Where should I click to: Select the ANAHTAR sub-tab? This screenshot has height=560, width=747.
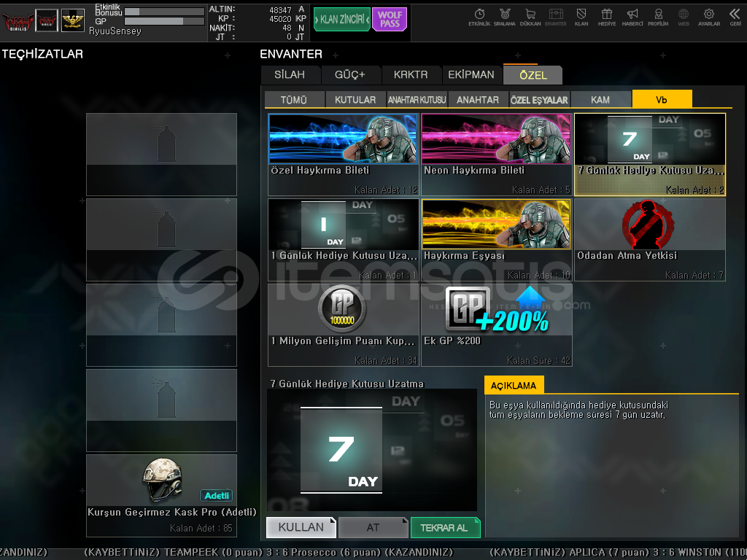coord(478,99)
